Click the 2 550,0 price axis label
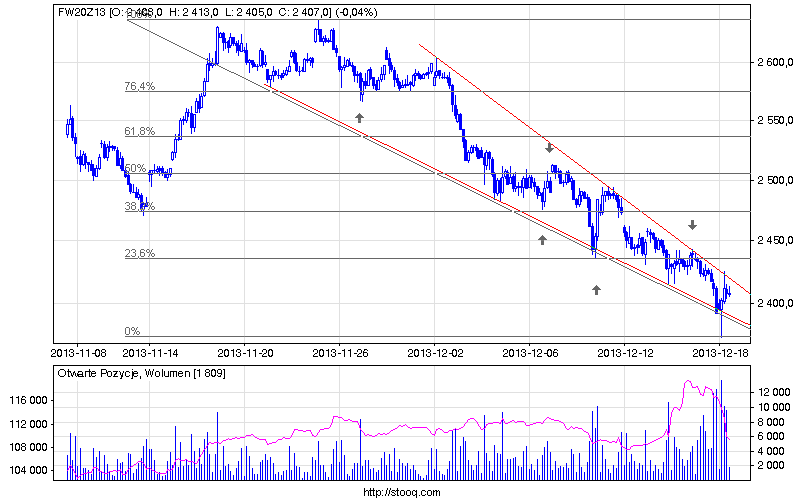 click(775, 121)
